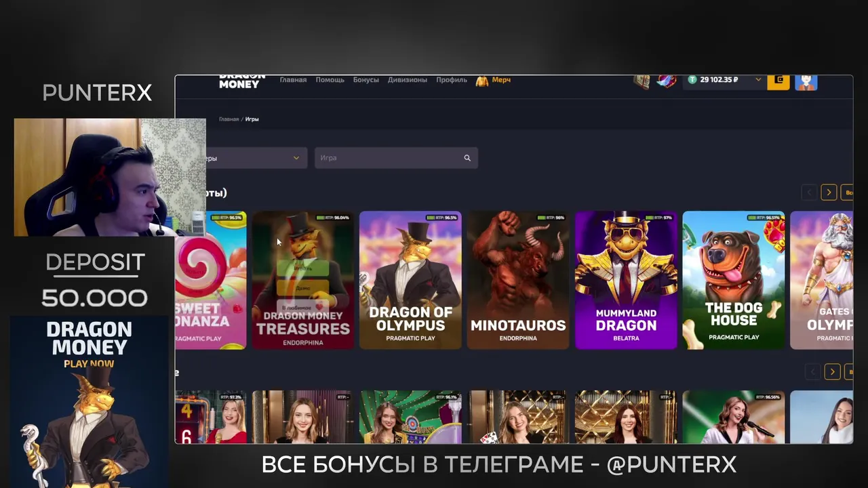This screenshot has height=488, width=868.
Task: Click the Игры breadcrumb
Action: tap(252, 119)
